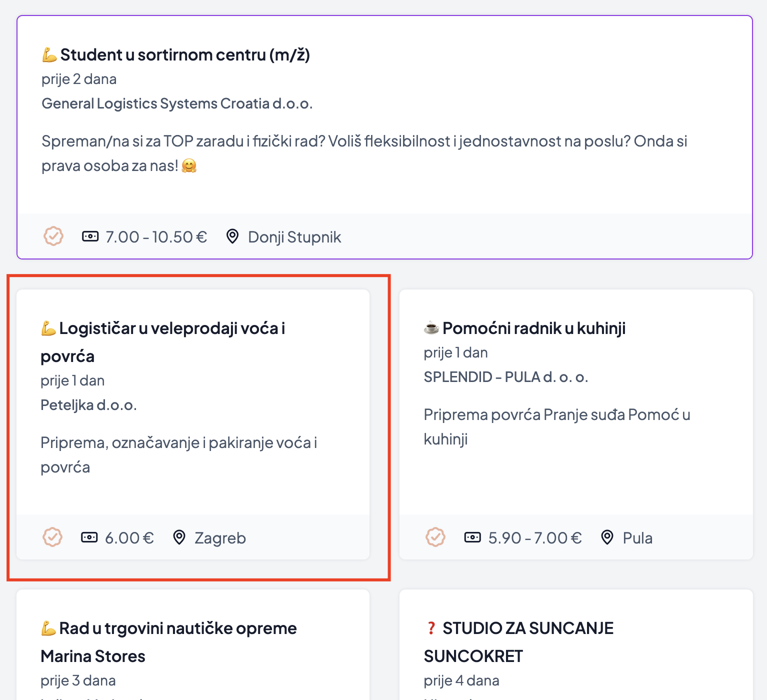Click salary banknote icon beside 7.00 - 10.50 €
This screenshot has height=700, width=767.
click(x=90, y=236)
